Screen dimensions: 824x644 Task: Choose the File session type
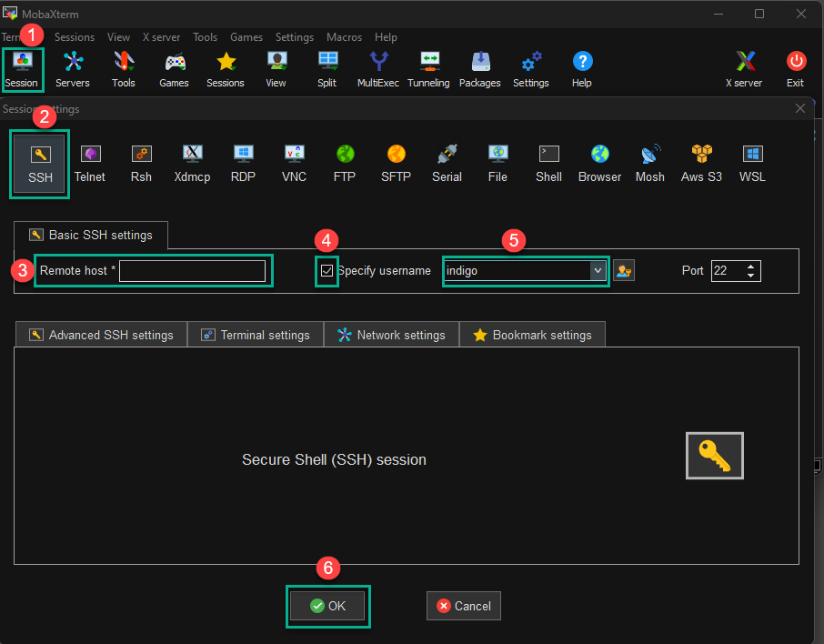pyautogui.click(x=497, y=164)
